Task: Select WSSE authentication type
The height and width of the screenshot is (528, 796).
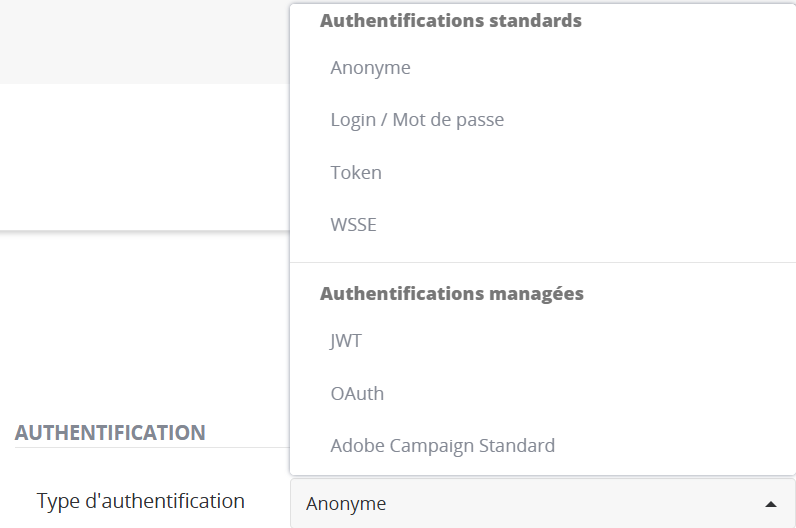Action: [x=353, y=224]
